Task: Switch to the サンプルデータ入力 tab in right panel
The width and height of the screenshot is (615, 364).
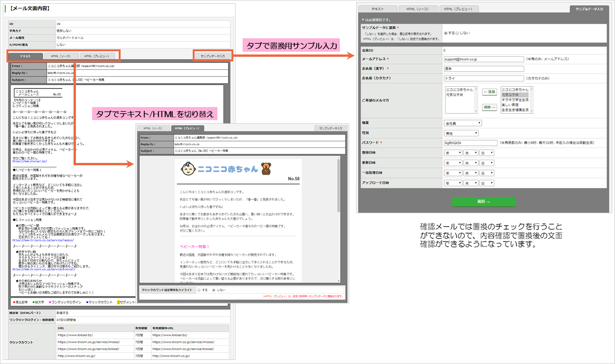Action: [589, 9]
